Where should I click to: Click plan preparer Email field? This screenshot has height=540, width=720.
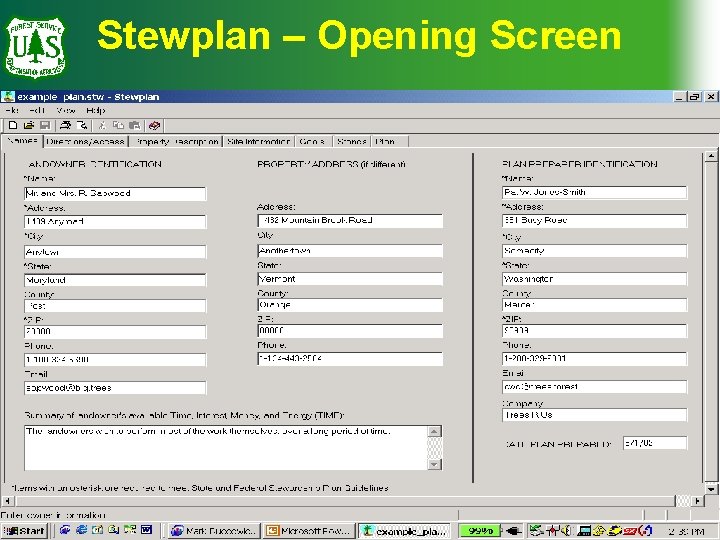tap(595, 387)
